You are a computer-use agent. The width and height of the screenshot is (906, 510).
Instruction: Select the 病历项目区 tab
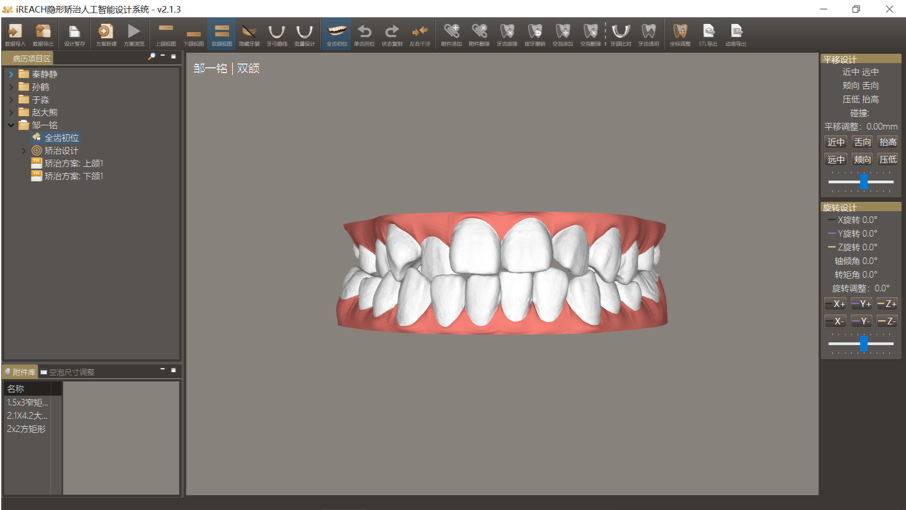pyautogui.click(x=31, y=58)
